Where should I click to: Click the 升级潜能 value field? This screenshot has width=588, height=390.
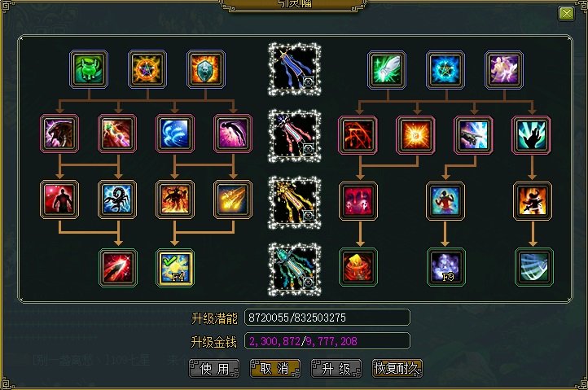pyautogui.click(x=327, y=318)
